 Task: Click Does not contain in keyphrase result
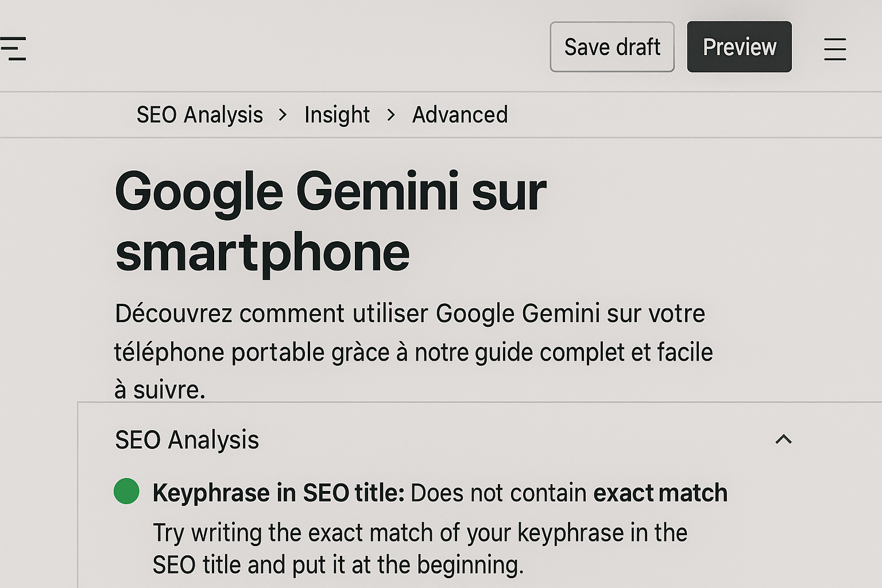point(498,493)
